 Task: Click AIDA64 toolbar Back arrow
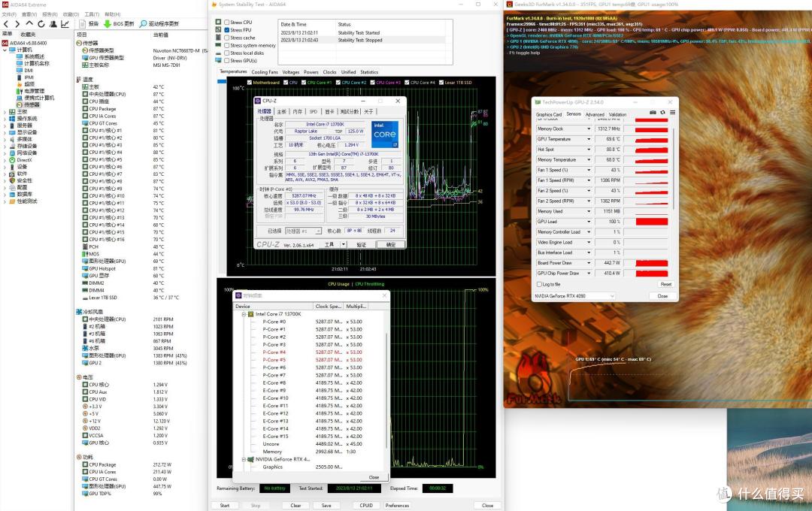coord(6,24)
